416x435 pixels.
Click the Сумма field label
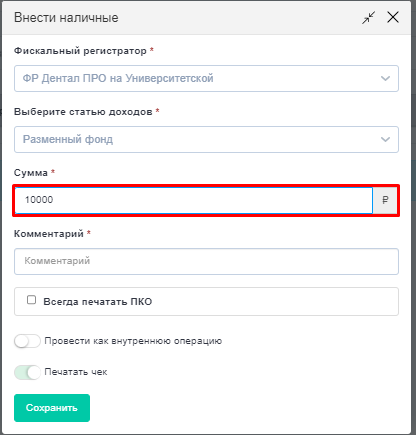31,173
